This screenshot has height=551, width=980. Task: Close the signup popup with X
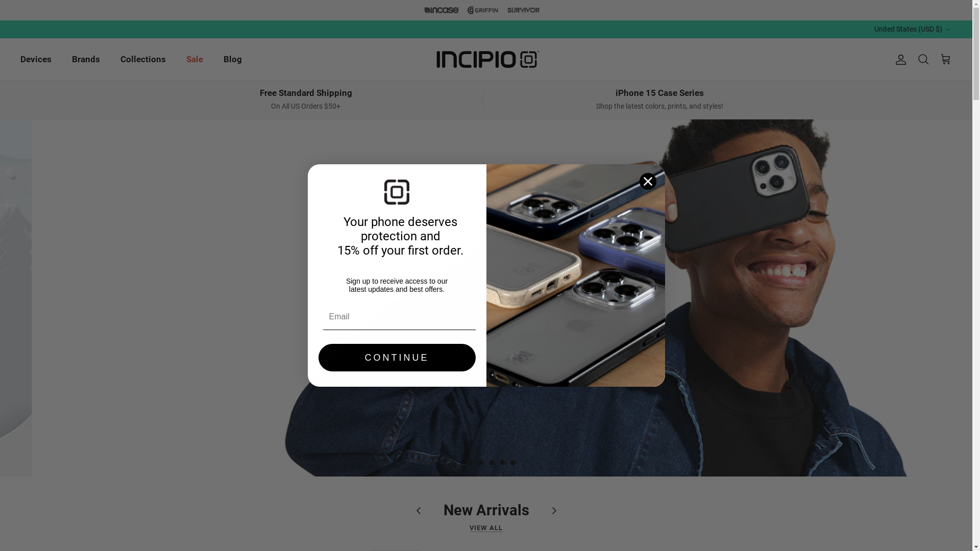pos(648,181)
